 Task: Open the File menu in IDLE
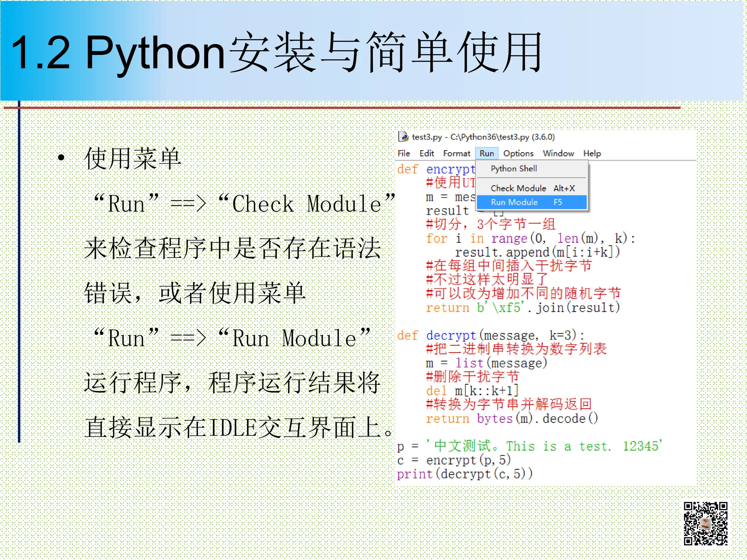(404, 153)
